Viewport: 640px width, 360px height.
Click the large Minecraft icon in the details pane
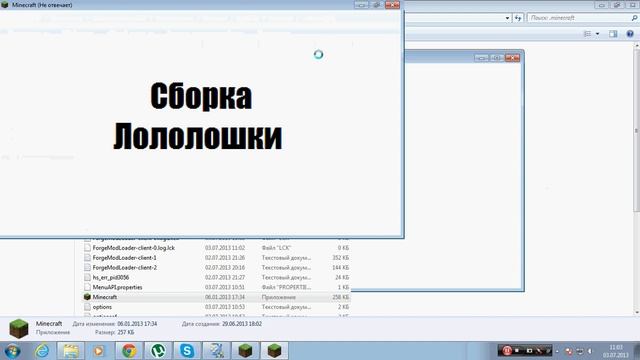[x=19, y=329]
